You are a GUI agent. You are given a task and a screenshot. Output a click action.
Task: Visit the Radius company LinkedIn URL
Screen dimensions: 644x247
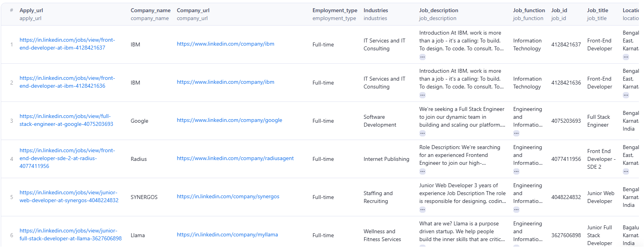point(235,158)
